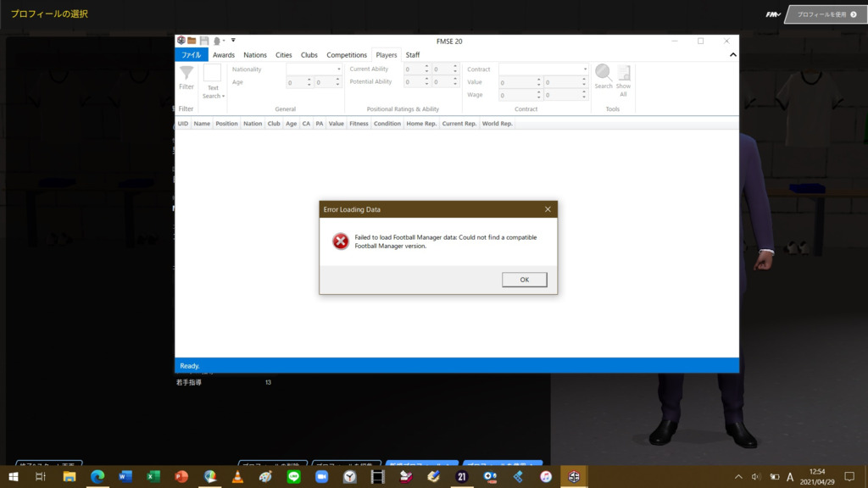Screen dimensions: 868x488
Task: Sort by the Current Rep. column header
Action: [459, 124]
